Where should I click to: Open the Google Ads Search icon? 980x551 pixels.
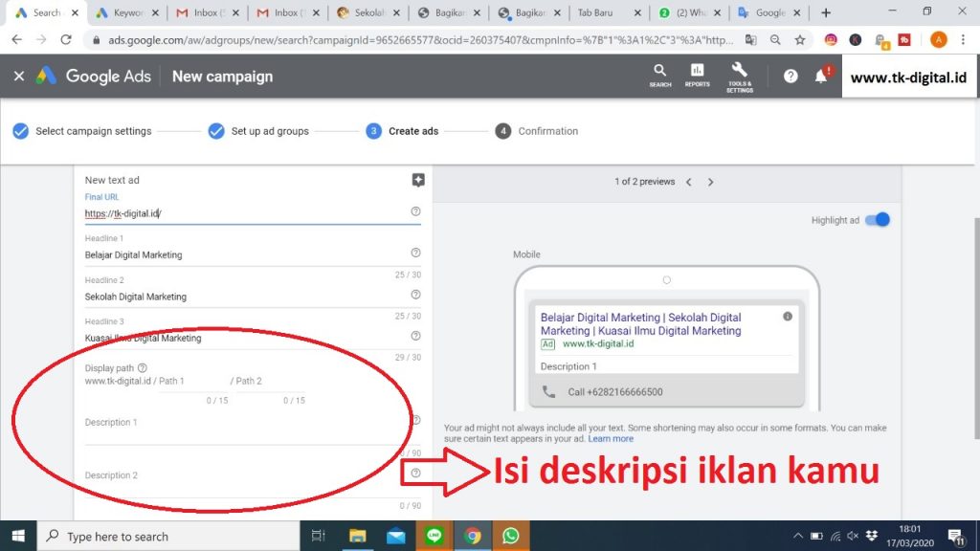tap(659, 74)
